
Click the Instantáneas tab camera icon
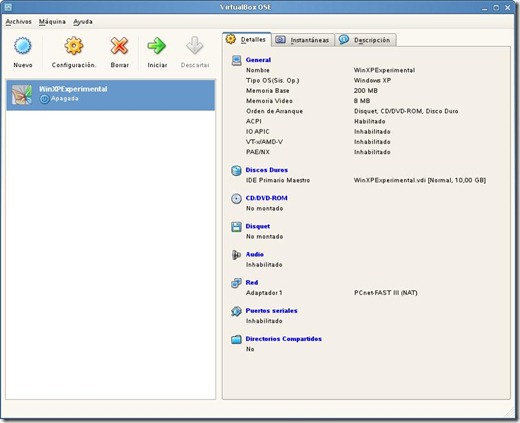pos(280,40)
